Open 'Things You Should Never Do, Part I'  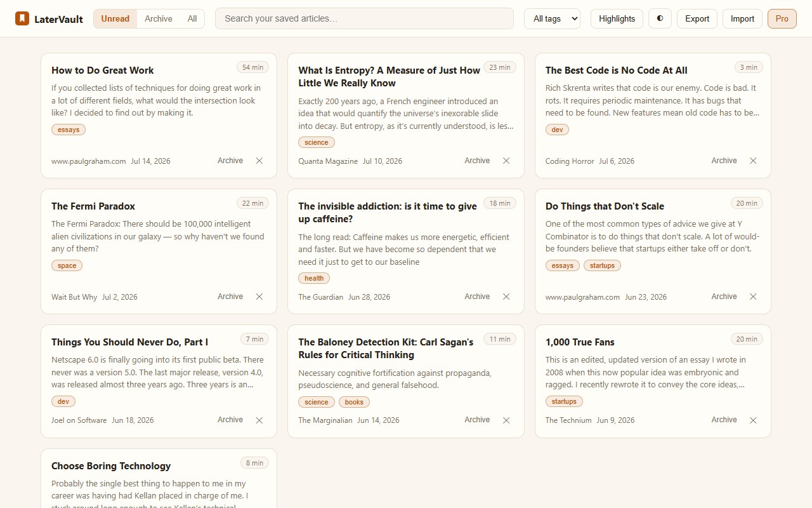(x=129, y=342)
